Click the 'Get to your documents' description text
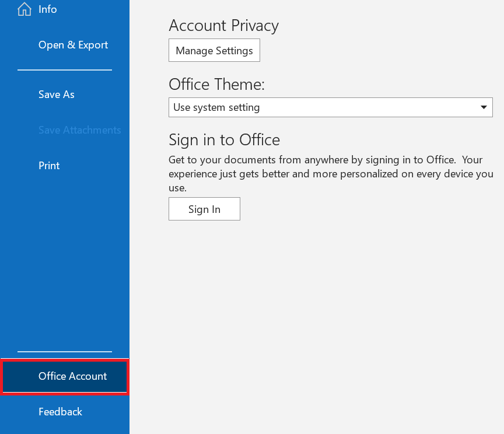Screen dimensions: 504x434 coord(331,174)
